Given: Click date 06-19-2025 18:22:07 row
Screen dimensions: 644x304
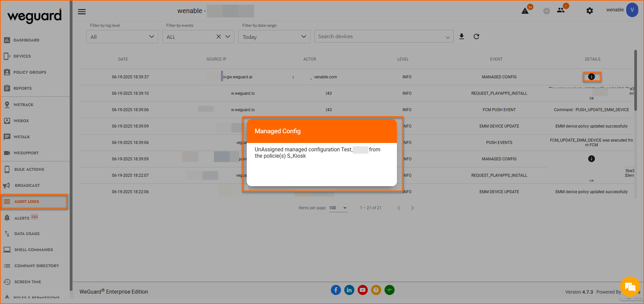Looking at the screenshot, I should coord(130,175).
